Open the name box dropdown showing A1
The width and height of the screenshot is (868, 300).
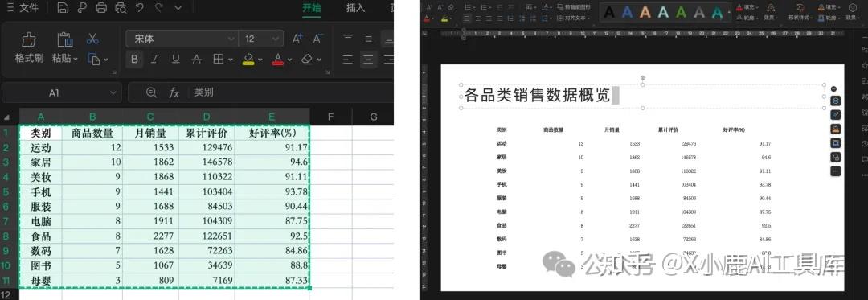coord(114,92)
